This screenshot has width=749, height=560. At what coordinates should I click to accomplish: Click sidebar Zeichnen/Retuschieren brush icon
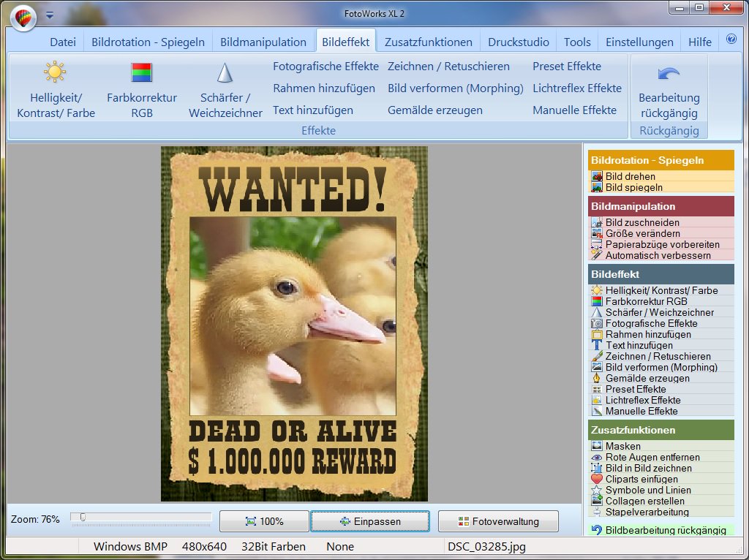tap(597, 356)
